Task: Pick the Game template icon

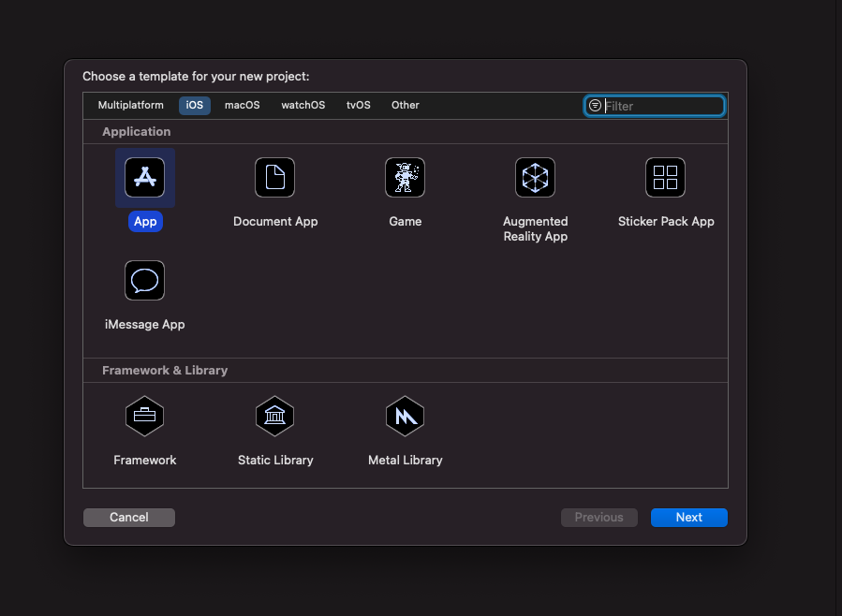Action: pos(405,178)
